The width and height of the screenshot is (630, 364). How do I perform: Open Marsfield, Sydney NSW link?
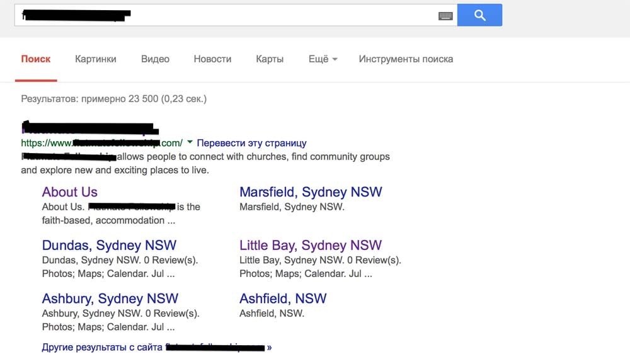click(x=311, y=192)
